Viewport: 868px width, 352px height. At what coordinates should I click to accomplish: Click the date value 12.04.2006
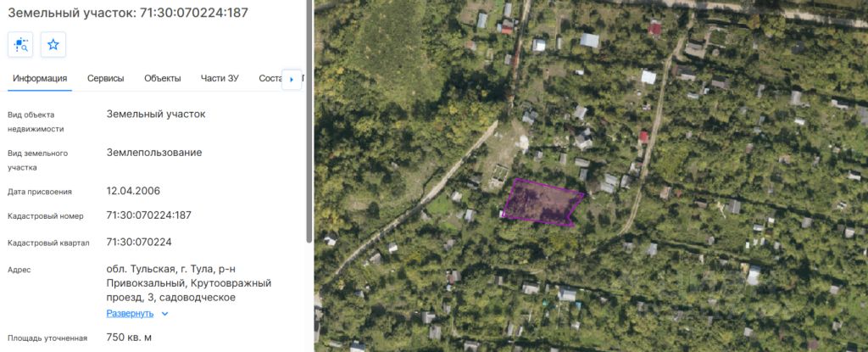(133, 191)
